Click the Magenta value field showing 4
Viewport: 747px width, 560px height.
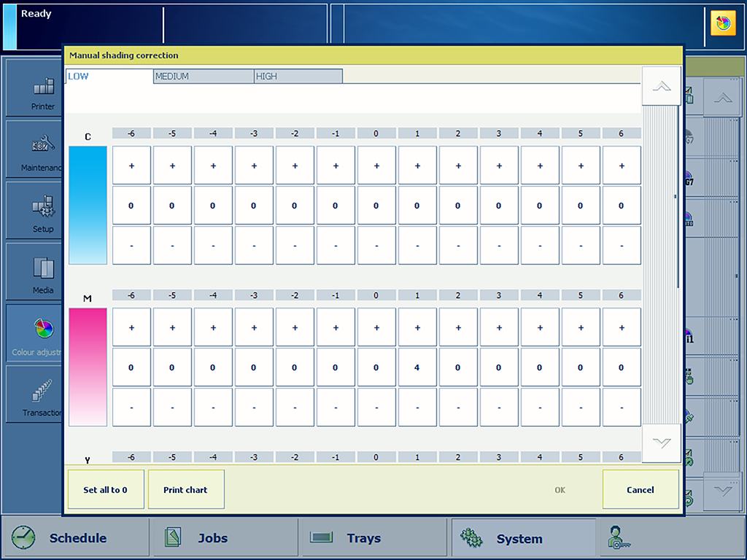(417, 367)
